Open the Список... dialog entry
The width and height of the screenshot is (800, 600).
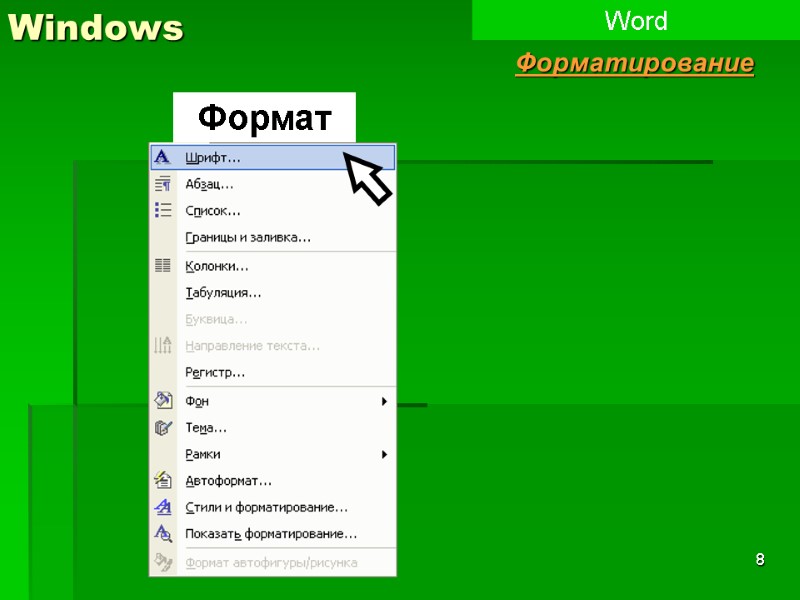(272, 211)
